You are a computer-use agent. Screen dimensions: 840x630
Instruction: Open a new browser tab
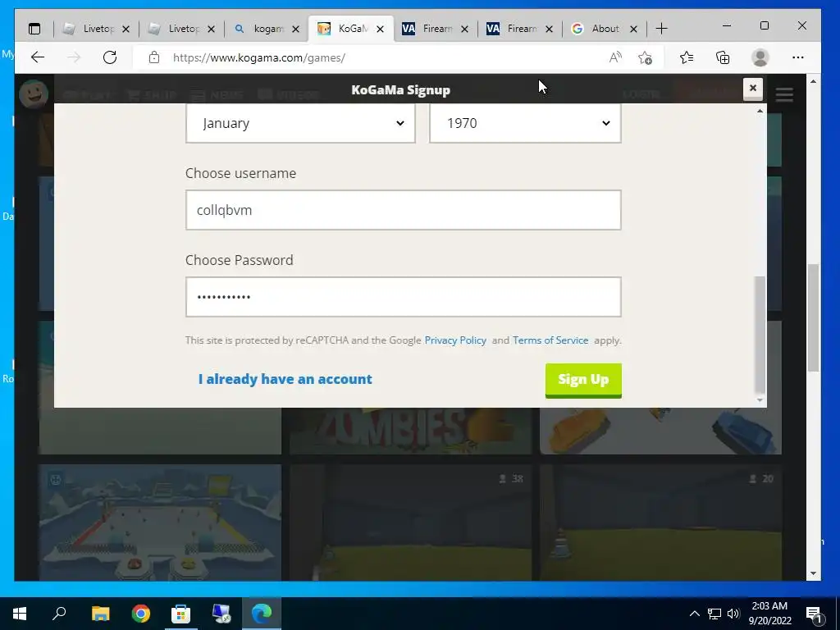pyautogui.click(x=662, y=29)
